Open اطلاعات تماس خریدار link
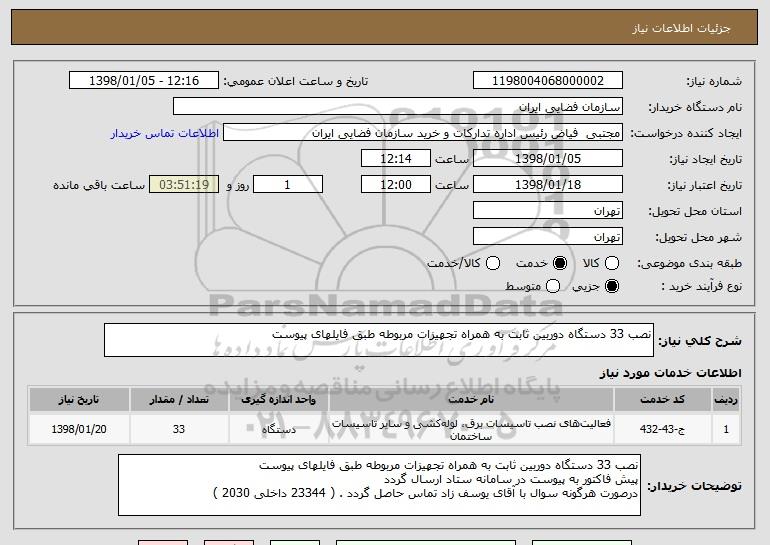The image size is (770, 545). coord(165,133)
